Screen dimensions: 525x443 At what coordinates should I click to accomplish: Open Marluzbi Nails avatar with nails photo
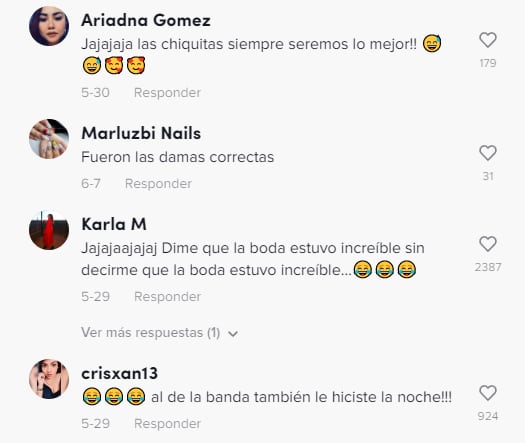pos(49,139)
